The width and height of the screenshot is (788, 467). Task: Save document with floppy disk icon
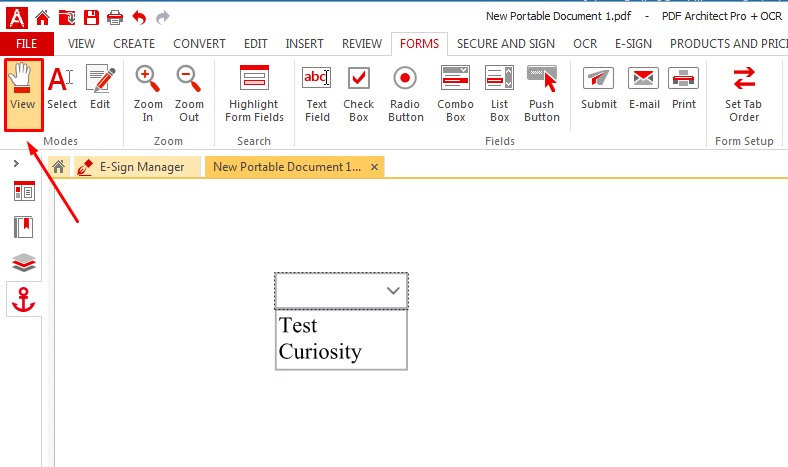point(91,18)
